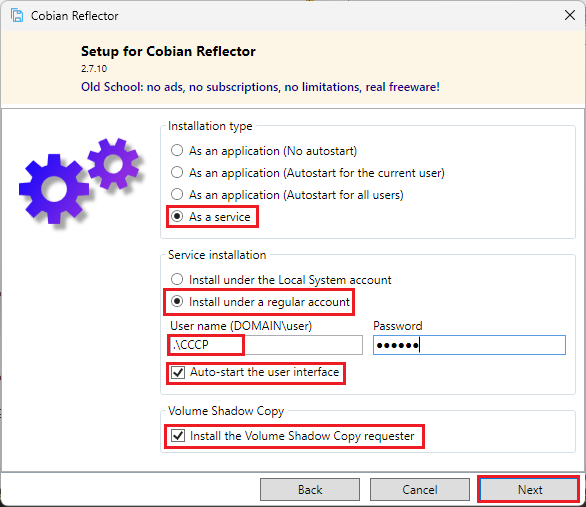Go to the Next setup step

[x=530, y=489]
